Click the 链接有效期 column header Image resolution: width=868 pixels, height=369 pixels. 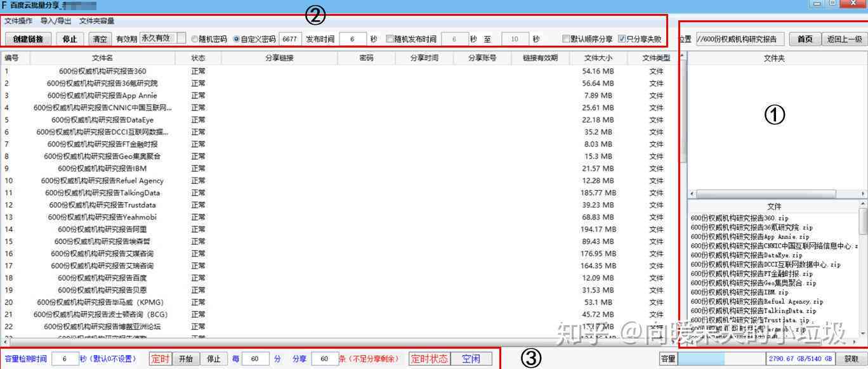[x=540, y=58]
